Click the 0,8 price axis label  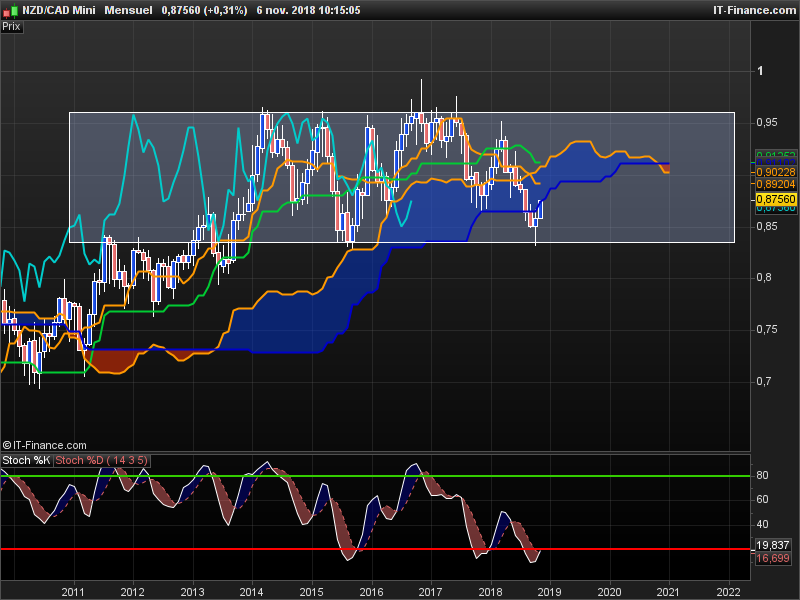tap(764, 278)
